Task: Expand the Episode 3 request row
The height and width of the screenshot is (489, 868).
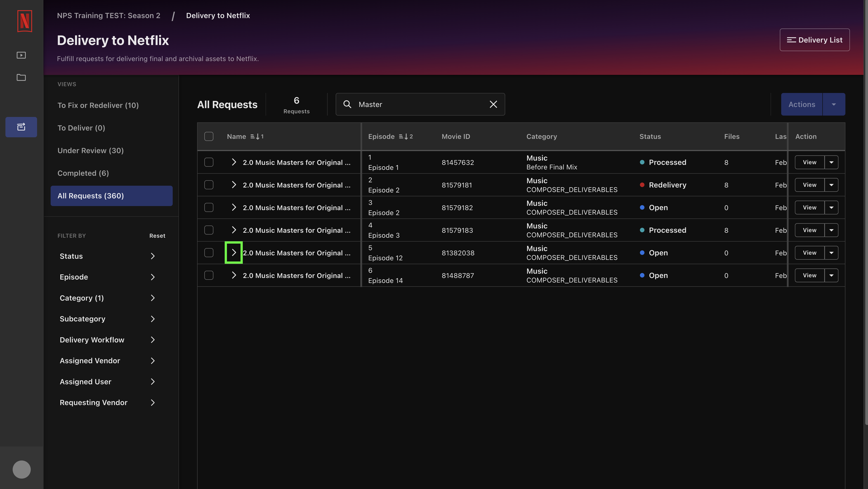Action: tap(234, 230)
